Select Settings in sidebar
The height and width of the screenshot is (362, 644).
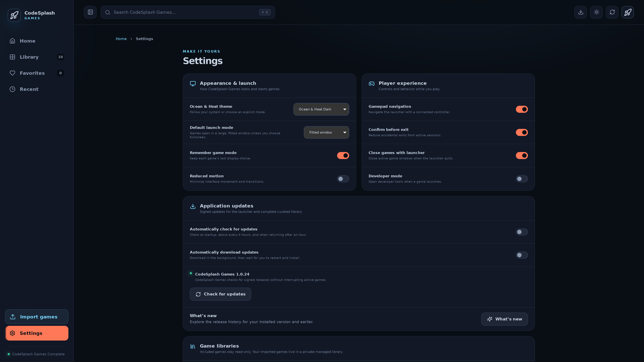pyautogui.click(x=37, y=333)
